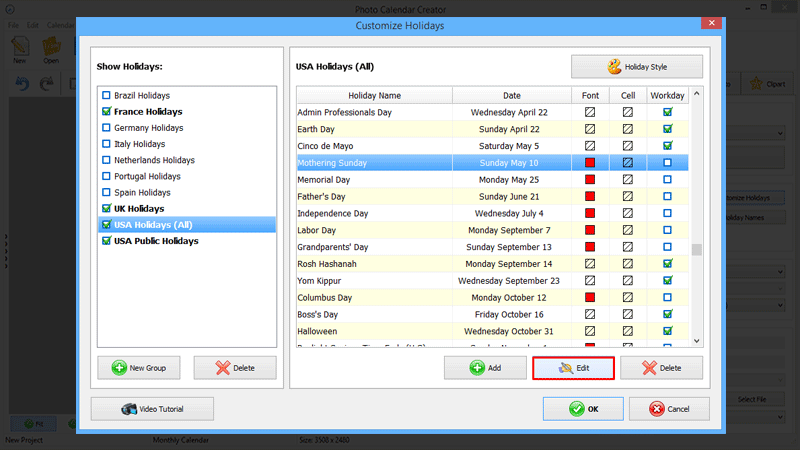This screenshot has height=450, width=800.
Task: Toggle Workday checkbox for Earth Day
Action: pos(667,129)
